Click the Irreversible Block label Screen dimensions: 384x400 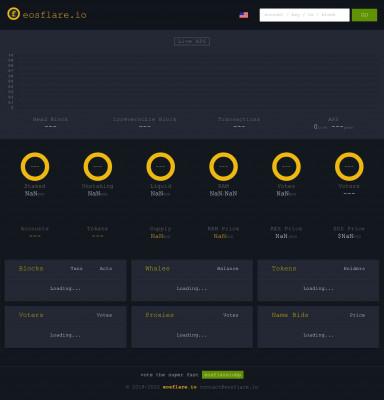pyautogui.click(x=145, y=119)
